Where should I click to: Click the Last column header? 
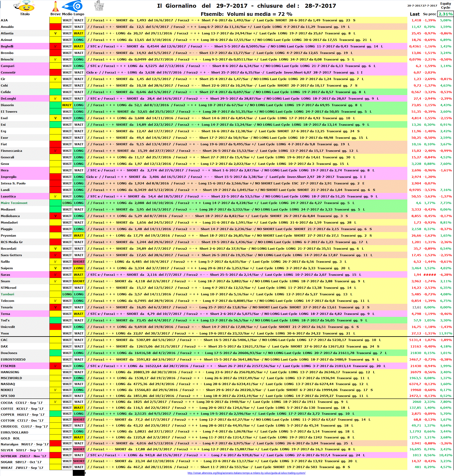coord(415,14)
